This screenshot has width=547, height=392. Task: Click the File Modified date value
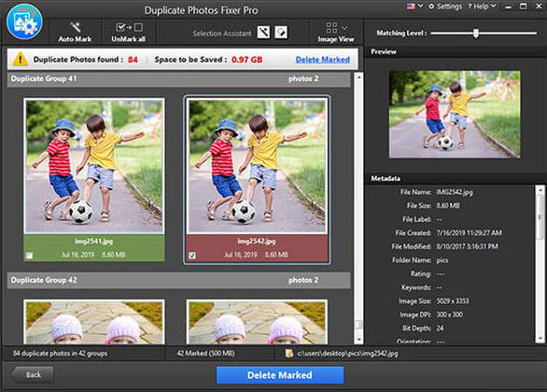pyautogui.click(x=468, y=246)
